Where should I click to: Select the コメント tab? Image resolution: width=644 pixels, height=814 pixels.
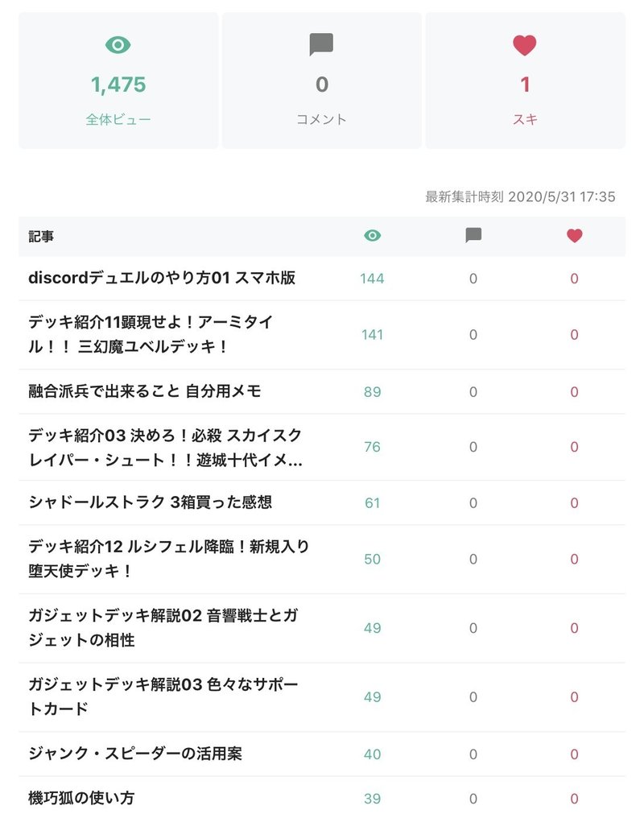[x=321, y=119]
